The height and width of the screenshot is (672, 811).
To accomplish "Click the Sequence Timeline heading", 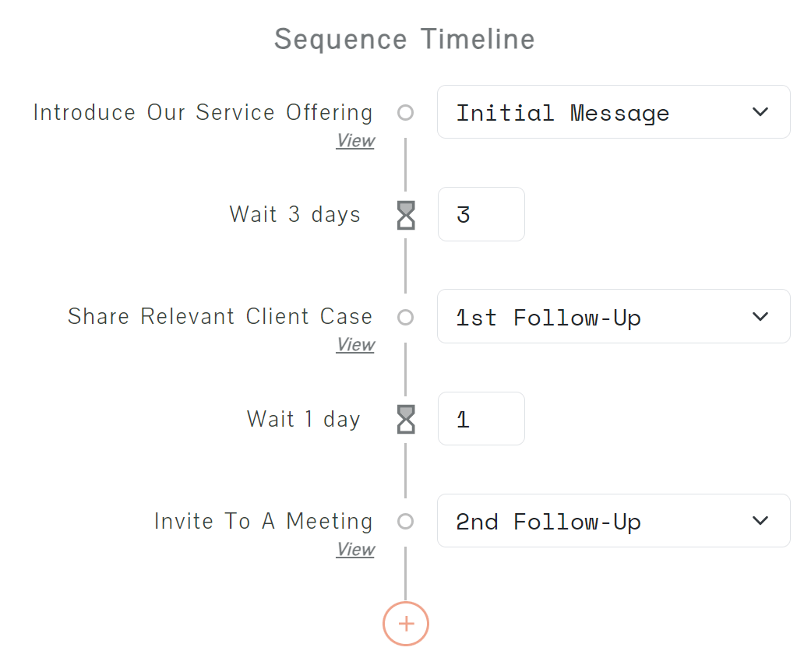I will 404,39.
